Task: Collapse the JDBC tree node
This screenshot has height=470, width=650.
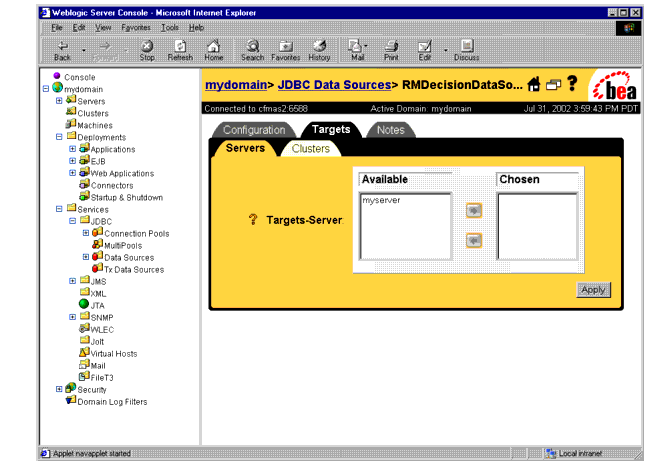Action: pos(73,221)
